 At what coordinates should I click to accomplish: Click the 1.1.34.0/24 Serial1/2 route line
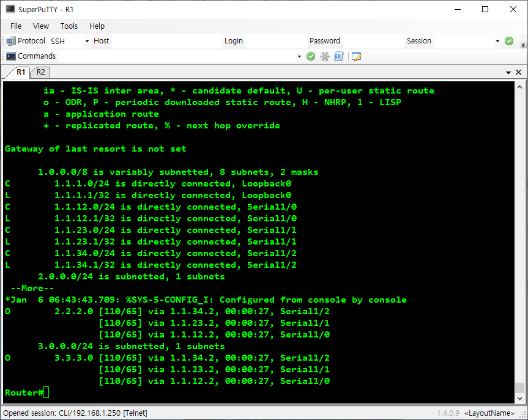[x=151, y=254]
